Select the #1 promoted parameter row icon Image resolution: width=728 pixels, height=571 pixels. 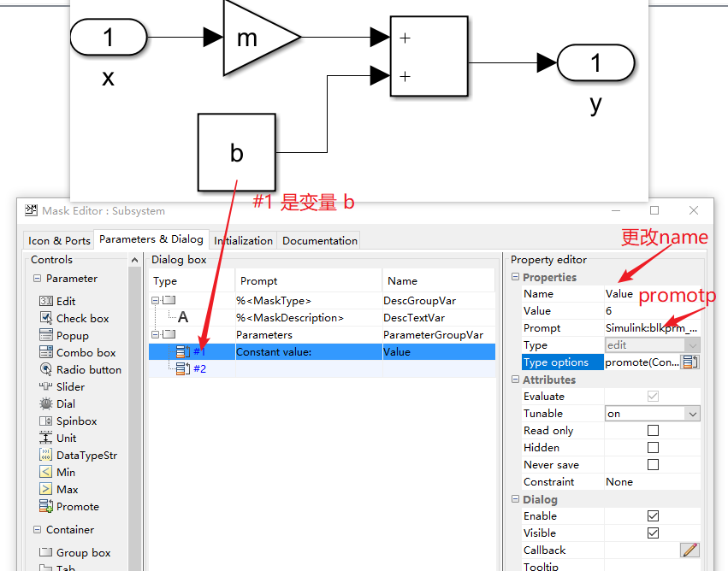point(183,352)
